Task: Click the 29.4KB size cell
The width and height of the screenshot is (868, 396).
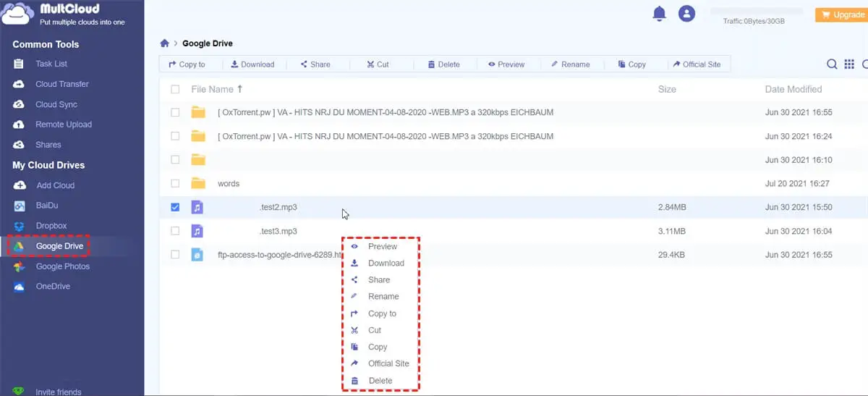Action: coord(671,255)
